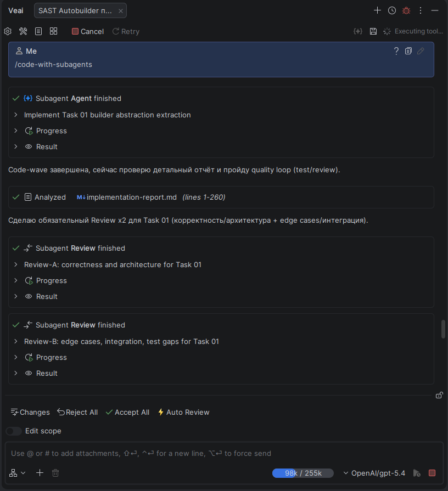Click the red bug debug icon
This screenshot has height=491, width=448.
406,10
